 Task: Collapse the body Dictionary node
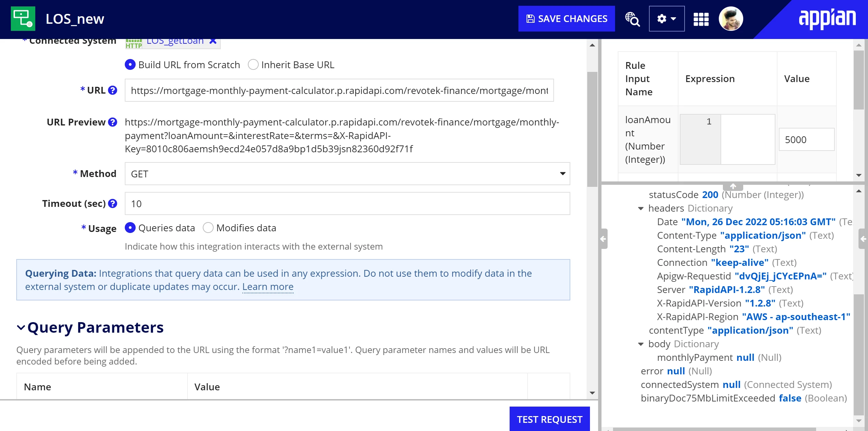coord(641,344)
